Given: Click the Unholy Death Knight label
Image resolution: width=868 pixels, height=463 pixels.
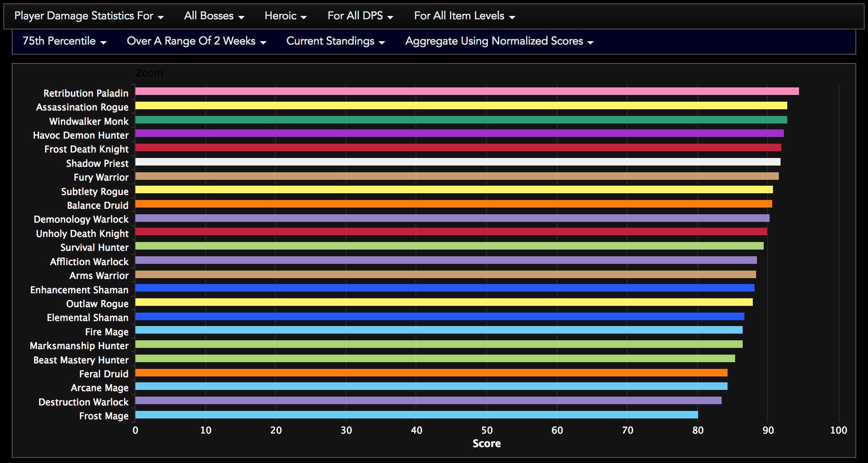Looking at the screenshot, I should coord(82,234).
